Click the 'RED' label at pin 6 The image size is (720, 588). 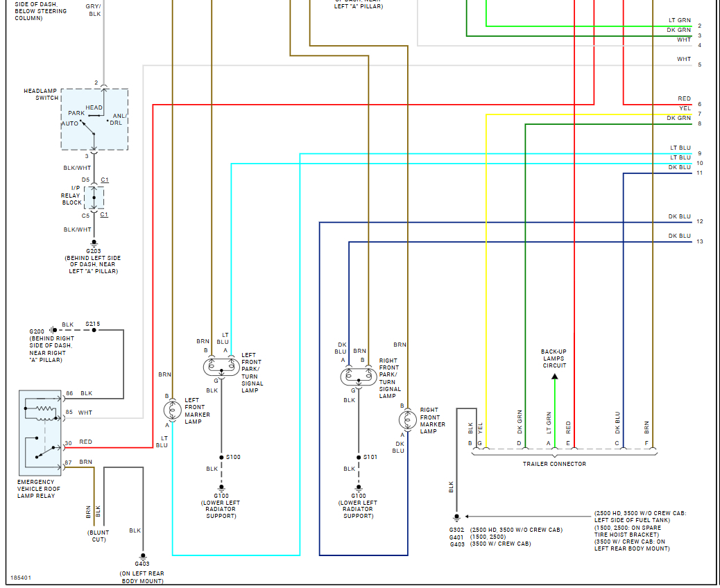pyautogui.click(x=684, y=98)
